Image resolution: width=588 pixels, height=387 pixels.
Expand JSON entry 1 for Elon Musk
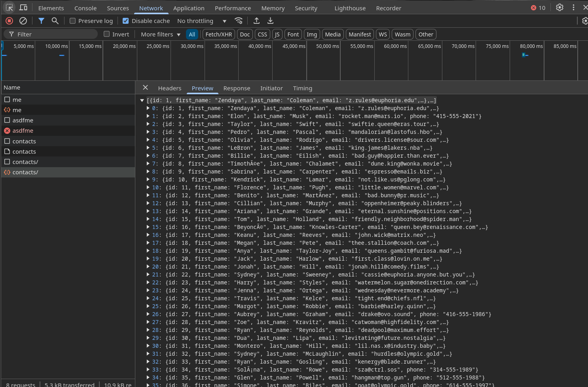coord(148,116)
